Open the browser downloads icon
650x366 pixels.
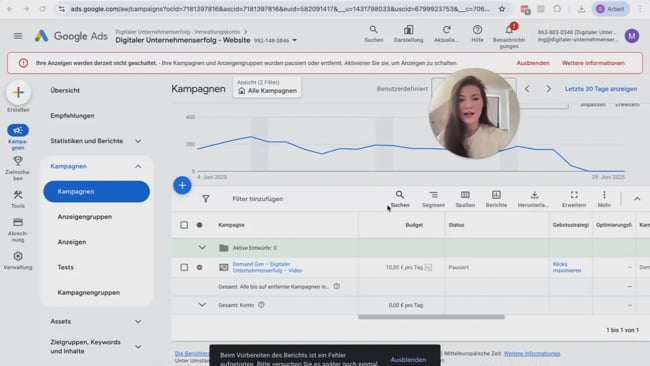tap(581, 9)
